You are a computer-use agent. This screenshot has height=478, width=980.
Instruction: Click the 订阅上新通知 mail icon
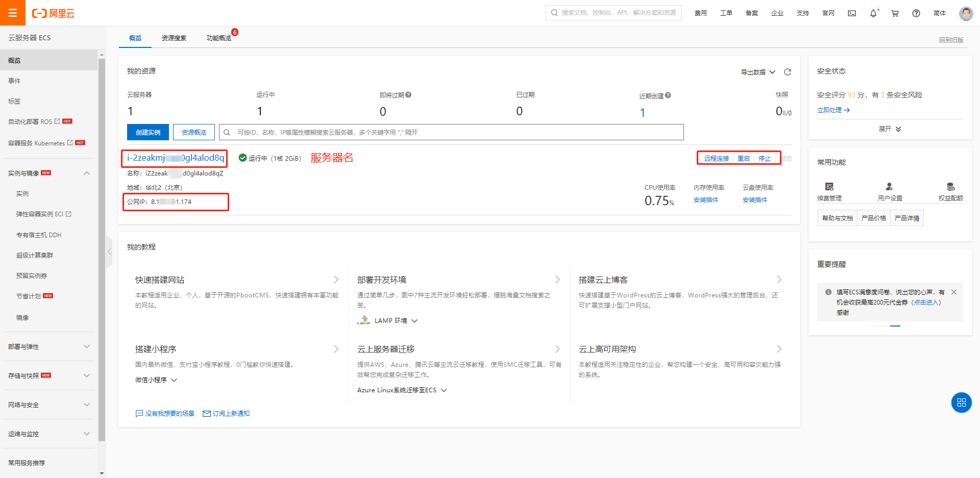pos(207,414)
